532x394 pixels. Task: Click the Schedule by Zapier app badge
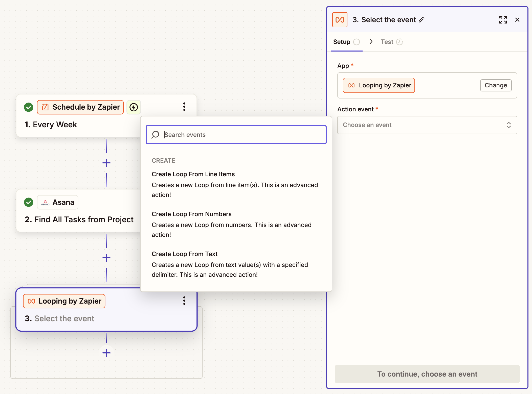click(x=80, y=107)
